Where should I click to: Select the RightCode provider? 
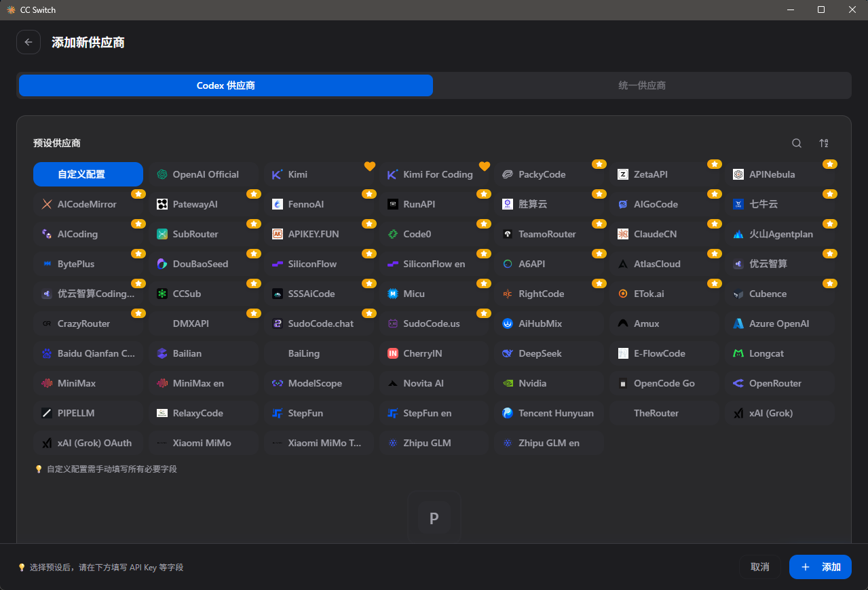click(x=550, y=294)
